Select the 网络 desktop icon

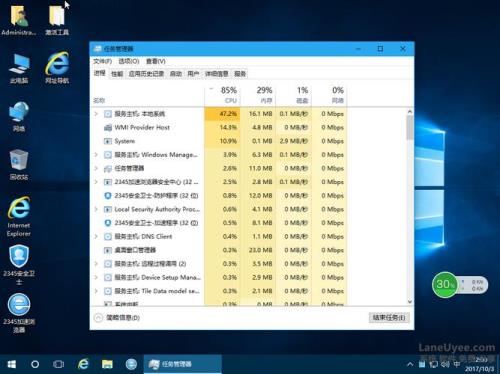click(x=19, y=117)
